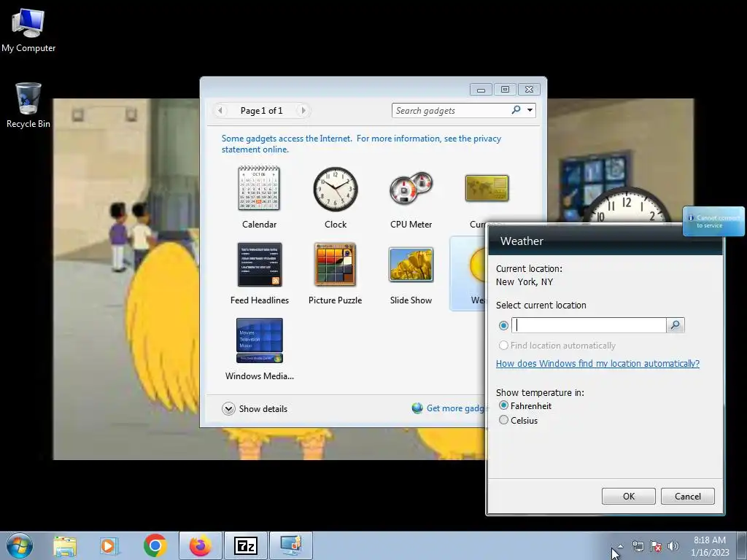Open the Windows Start orb

(x=20, y=545)
